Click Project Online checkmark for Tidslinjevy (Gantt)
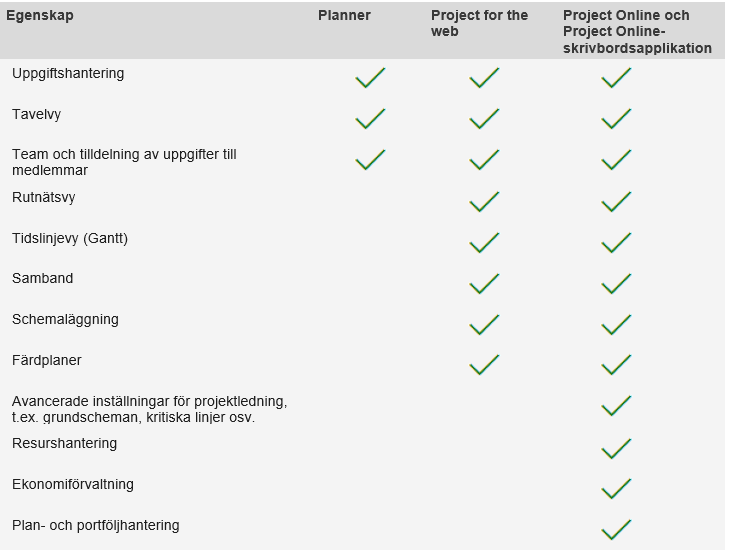729x550 pixels. (616, 243)
